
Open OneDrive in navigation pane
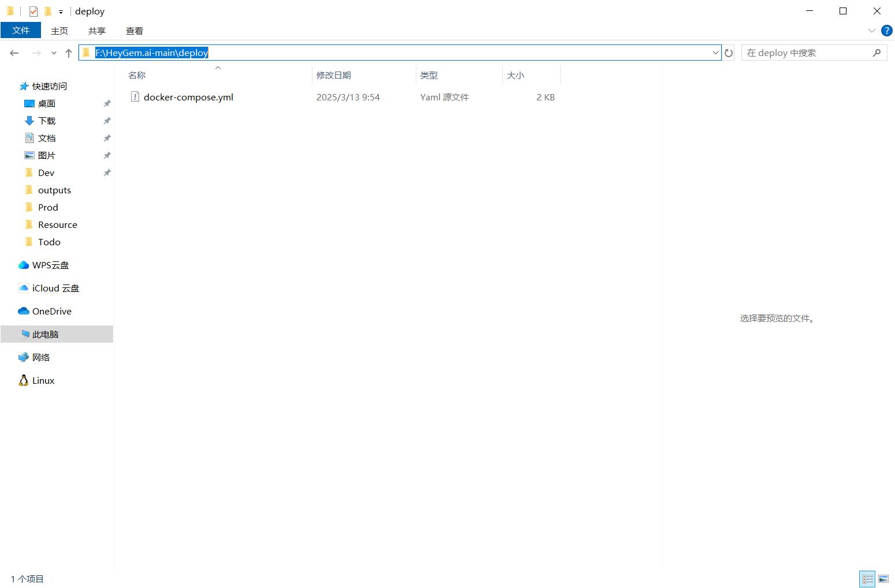click(x=51, y=311)
